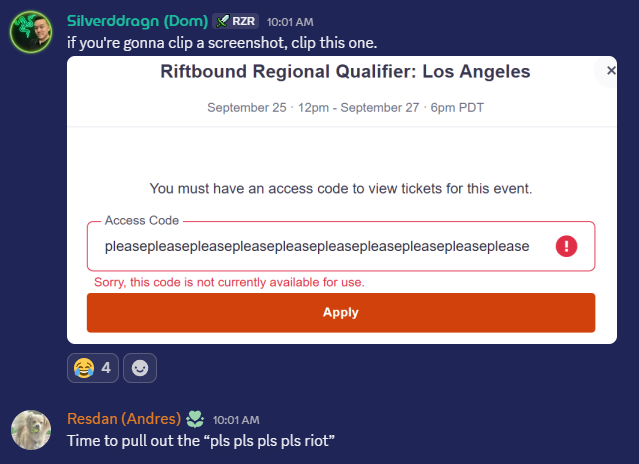Click into the Access Code field
This screenshot has height=464, width=639.
pyautogui.click(x=341, y=246)
